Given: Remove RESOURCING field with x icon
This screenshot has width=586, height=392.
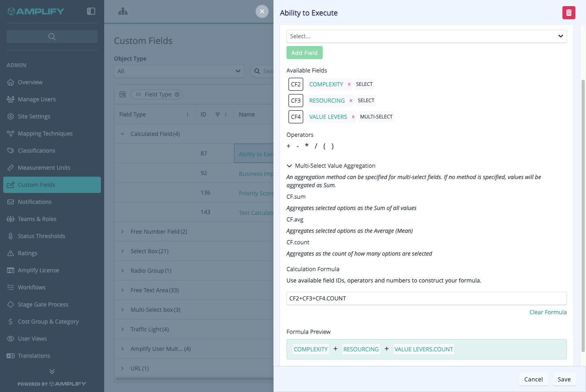Looking at the screenshot, I should [351, 101].
